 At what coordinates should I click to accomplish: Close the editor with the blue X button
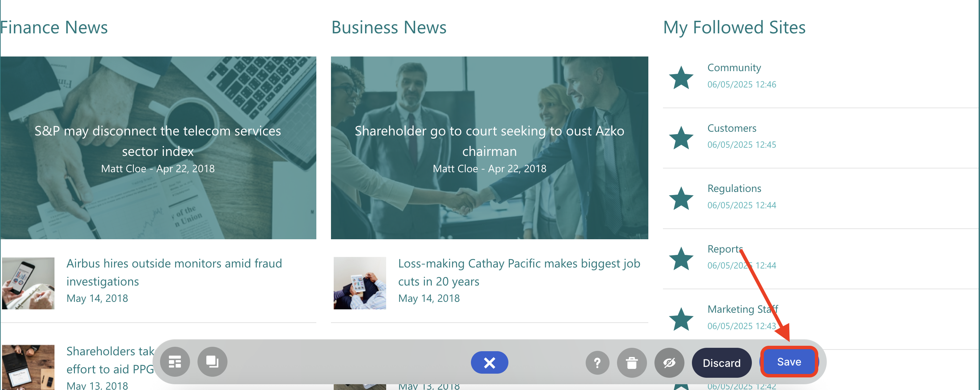[x=489, y=363]
